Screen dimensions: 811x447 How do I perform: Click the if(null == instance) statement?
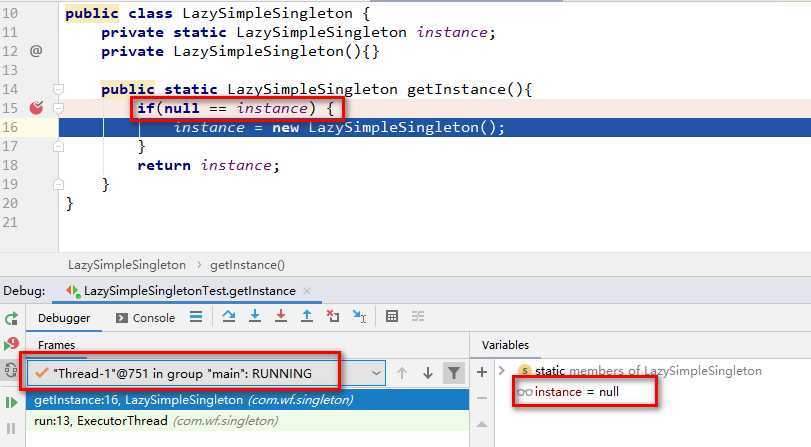pos(235,108)
